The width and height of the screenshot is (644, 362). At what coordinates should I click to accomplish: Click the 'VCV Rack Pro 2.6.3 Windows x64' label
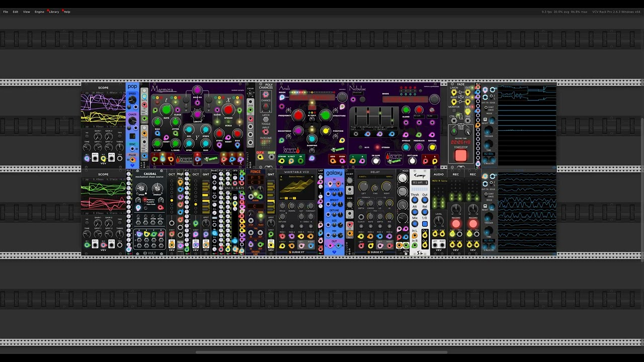point(616,12)
